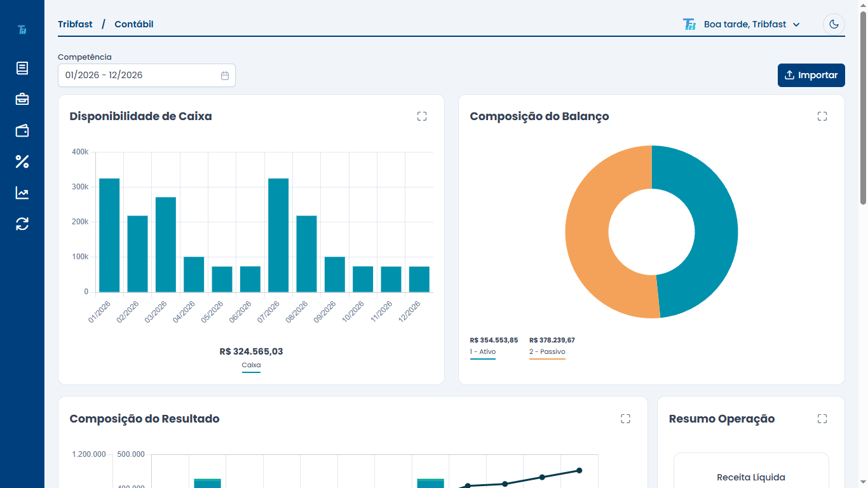Expand Resumo Operação panel fullscreen
Viewport: 868px width, 488px height.
click(x=822, y=419)
